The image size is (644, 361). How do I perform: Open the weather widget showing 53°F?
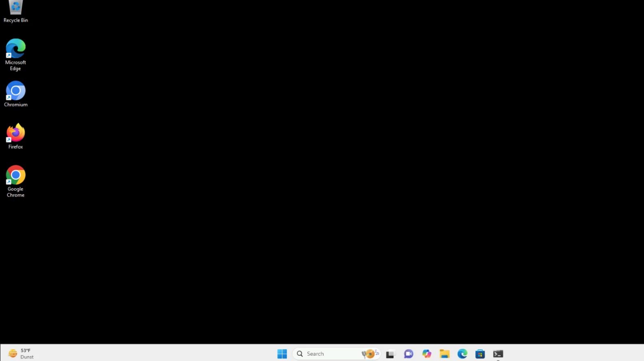pos(21,354)
